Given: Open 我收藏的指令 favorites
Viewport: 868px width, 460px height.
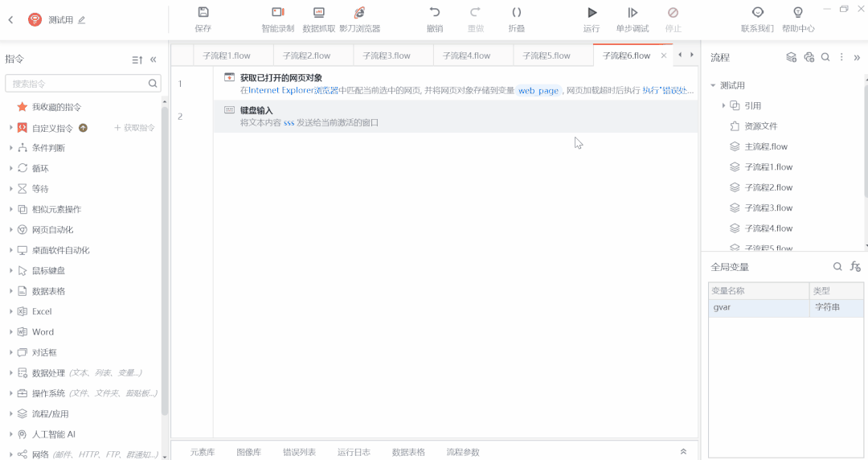Looking at the screenshot, I should coord(56,107).
